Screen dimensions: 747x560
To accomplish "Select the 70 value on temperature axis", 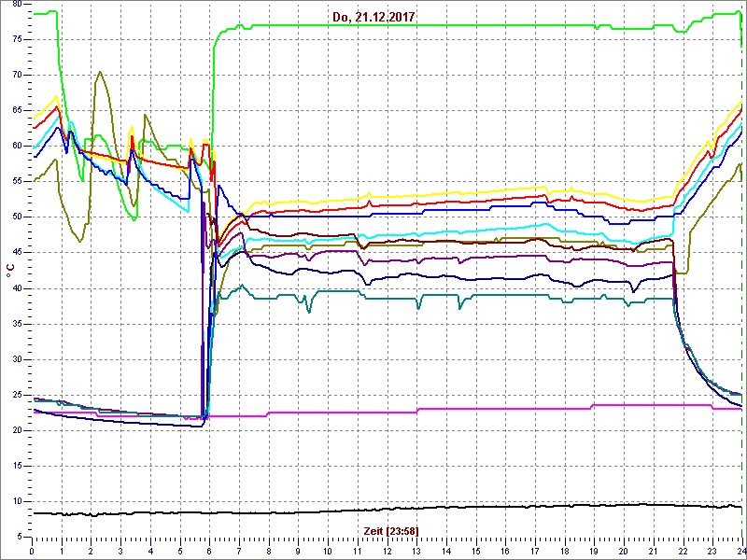I will (17, 76).
